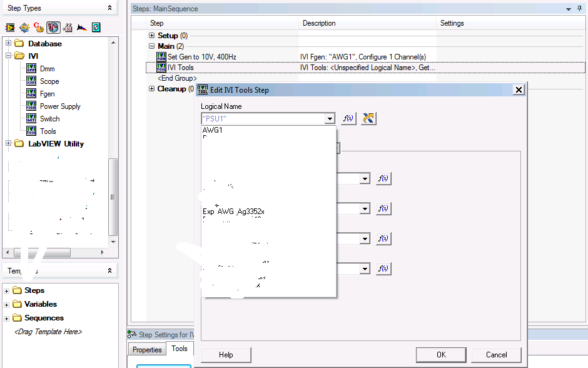Select the Set Gen to 10V, 400Hz step

pos(202,57)
